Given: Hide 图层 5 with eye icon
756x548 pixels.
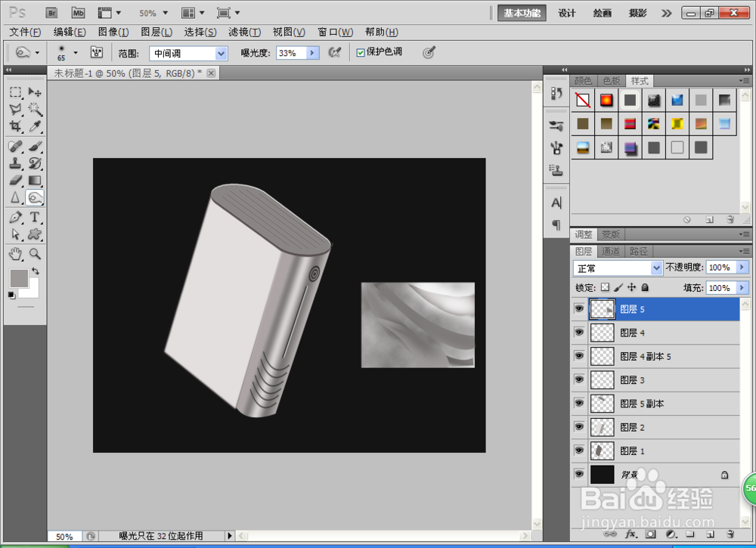Looking at the screenshot, I should (x=579, y=309).
